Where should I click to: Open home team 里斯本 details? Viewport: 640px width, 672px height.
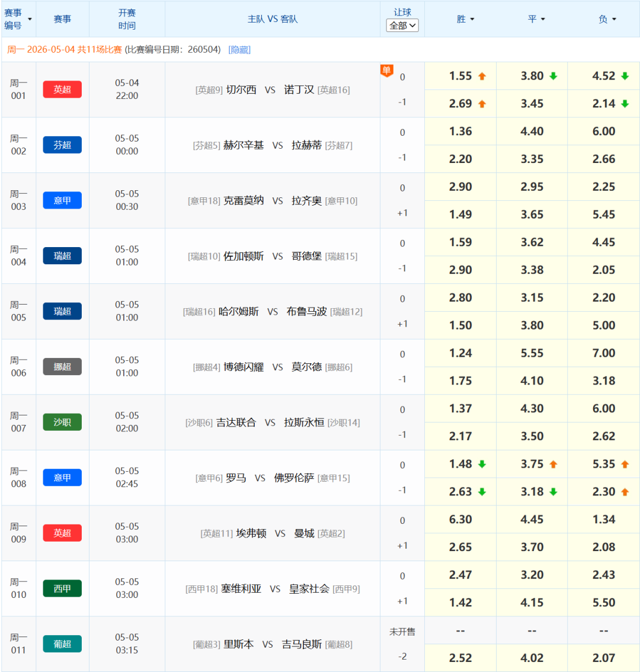[x=238, y=644]
